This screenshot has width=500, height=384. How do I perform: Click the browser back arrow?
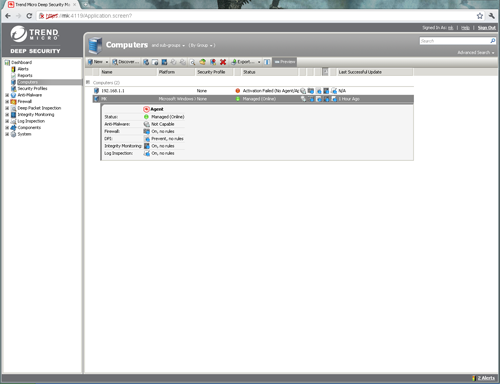(8, 16)
